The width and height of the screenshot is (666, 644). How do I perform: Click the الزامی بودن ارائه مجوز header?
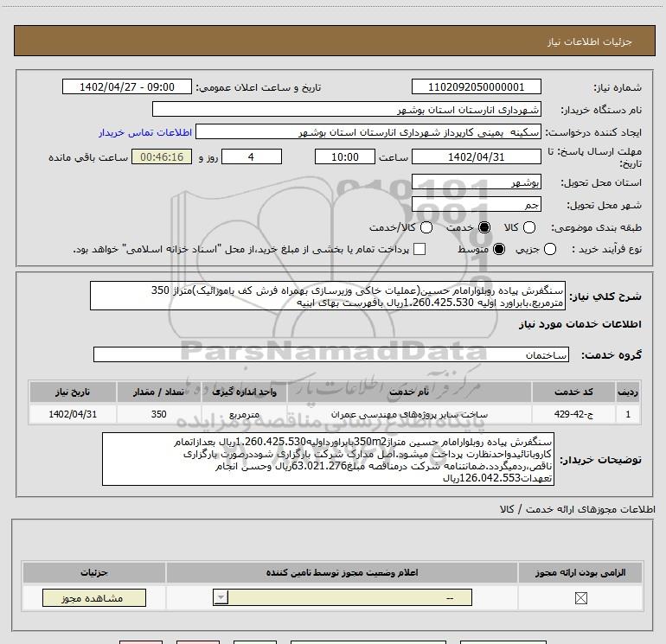580,572
